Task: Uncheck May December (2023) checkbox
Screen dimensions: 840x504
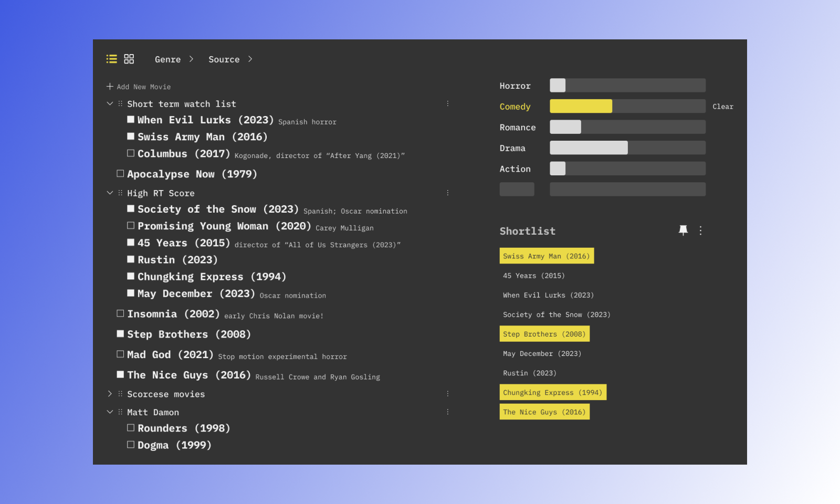Action: pyautogui.click(x=131, y=292)
